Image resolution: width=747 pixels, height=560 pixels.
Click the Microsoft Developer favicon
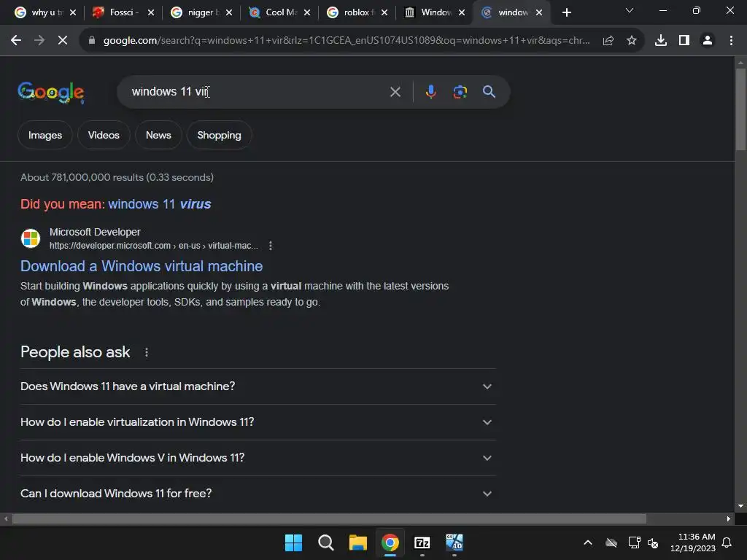point(31,238)
